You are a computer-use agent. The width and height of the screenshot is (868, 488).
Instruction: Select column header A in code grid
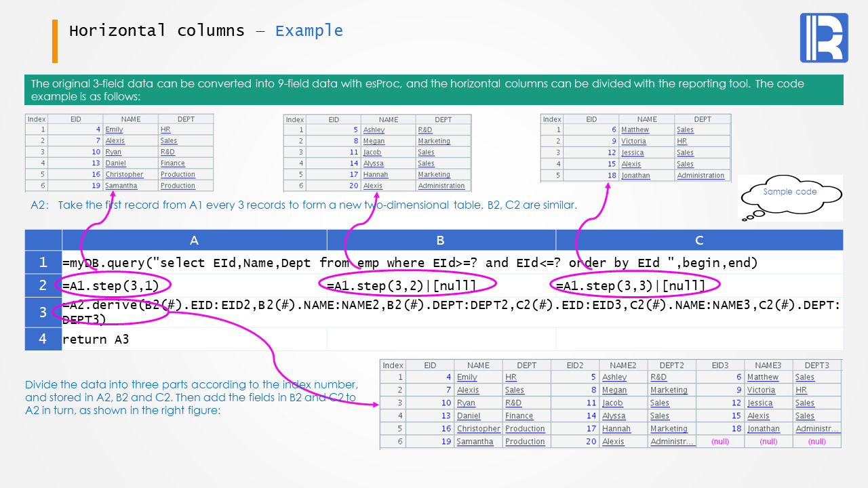194,241
